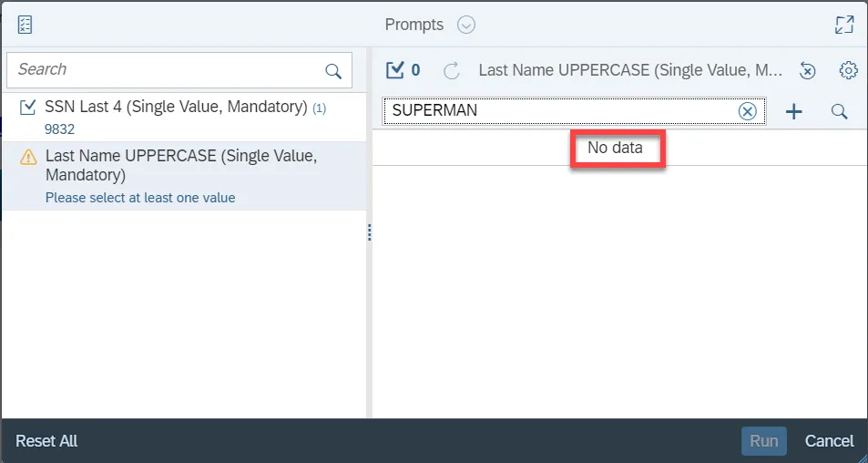Click the warning icon beside the Last Name prompt
868x463 pixels.
tap(28, 157)
